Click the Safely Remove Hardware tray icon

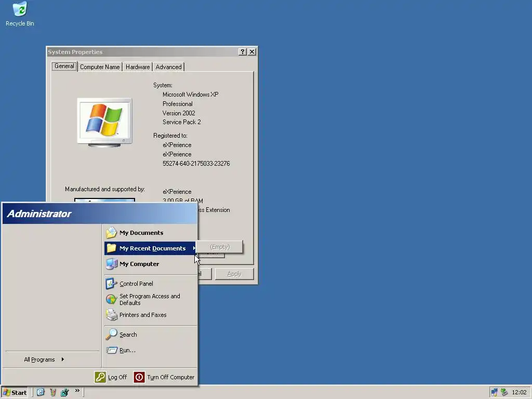point(504,393)
